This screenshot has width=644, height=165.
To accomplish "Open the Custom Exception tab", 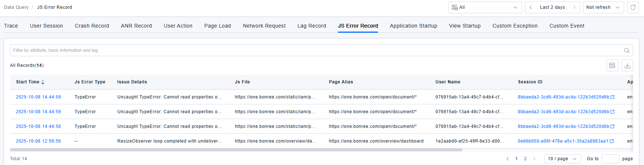I will click(x=515, y=26).
